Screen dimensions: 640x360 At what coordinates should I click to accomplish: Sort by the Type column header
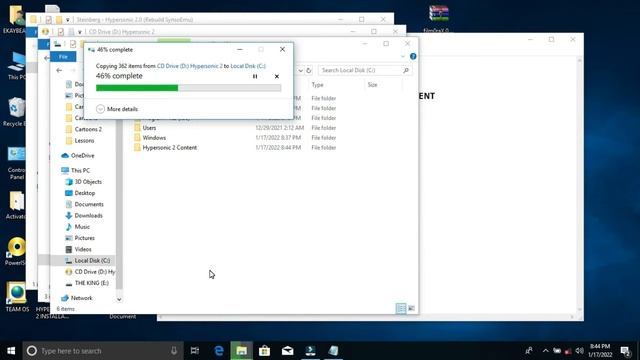pyautogui.click(x=318, y=84)
